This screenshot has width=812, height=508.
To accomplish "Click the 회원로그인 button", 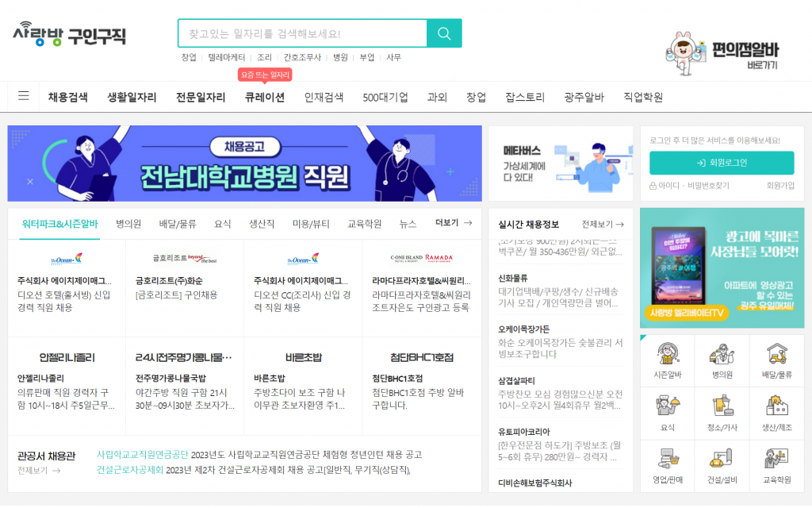I will [x=722, y=163].
